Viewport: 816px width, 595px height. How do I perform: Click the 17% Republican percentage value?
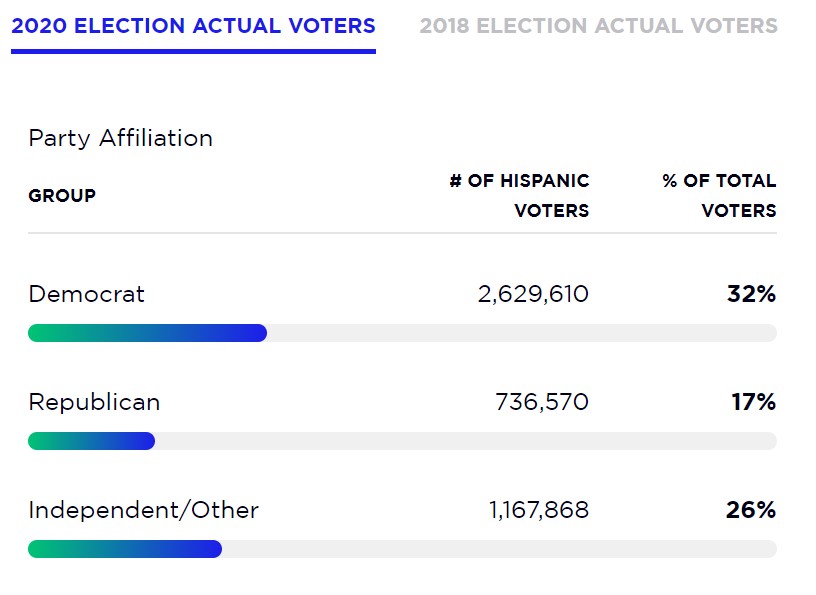click(753, 402)
